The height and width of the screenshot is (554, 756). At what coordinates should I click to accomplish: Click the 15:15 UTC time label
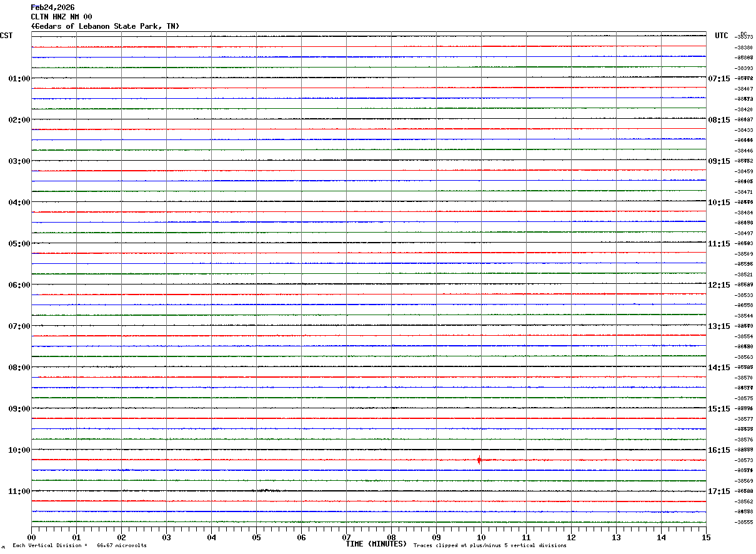click(719, 409)
